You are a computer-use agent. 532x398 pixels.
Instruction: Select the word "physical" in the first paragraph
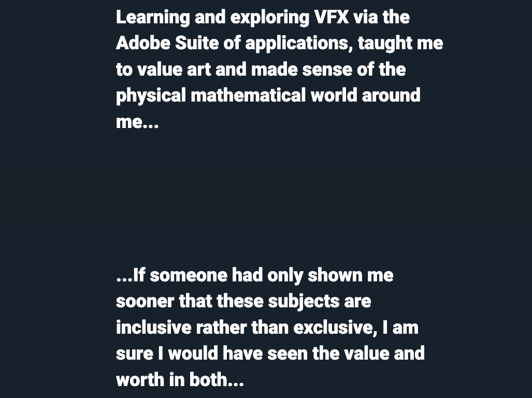151,96
